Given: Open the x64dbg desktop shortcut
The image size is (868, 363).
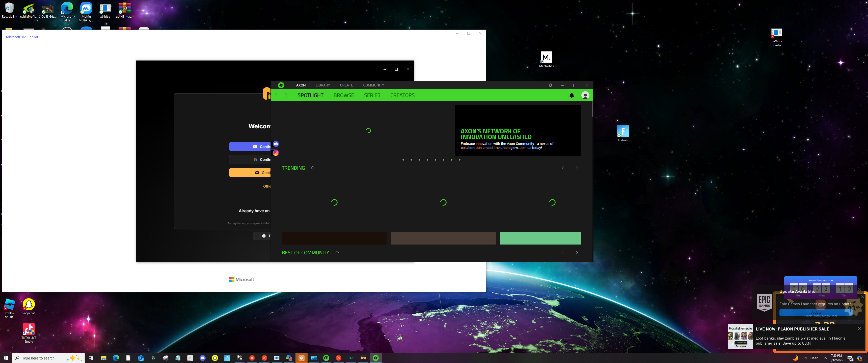Looking at the screenshot, I should (105, 11).
